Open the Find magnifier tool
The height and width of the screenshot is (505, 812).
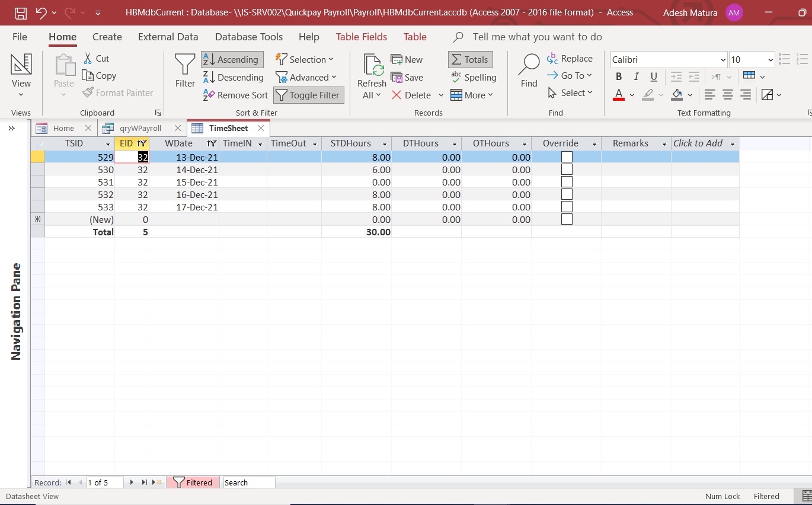coord(529,71)
